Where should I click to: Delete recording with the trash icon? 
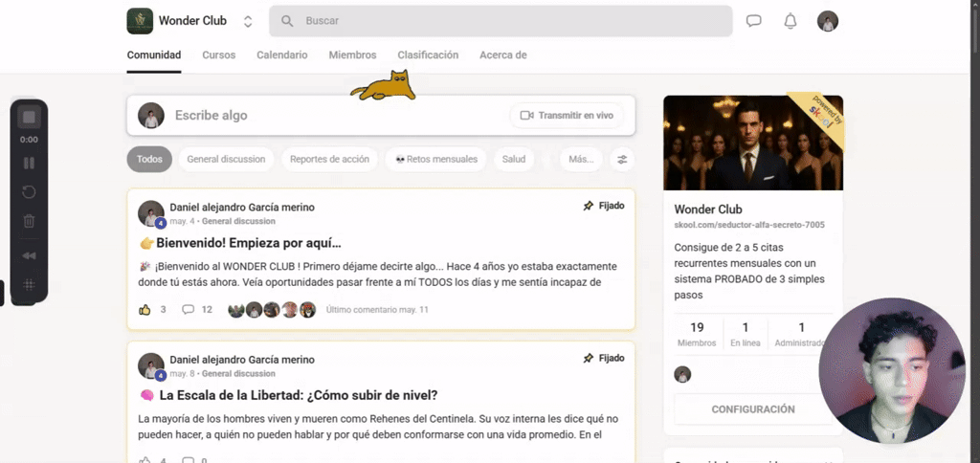(29, 221)
